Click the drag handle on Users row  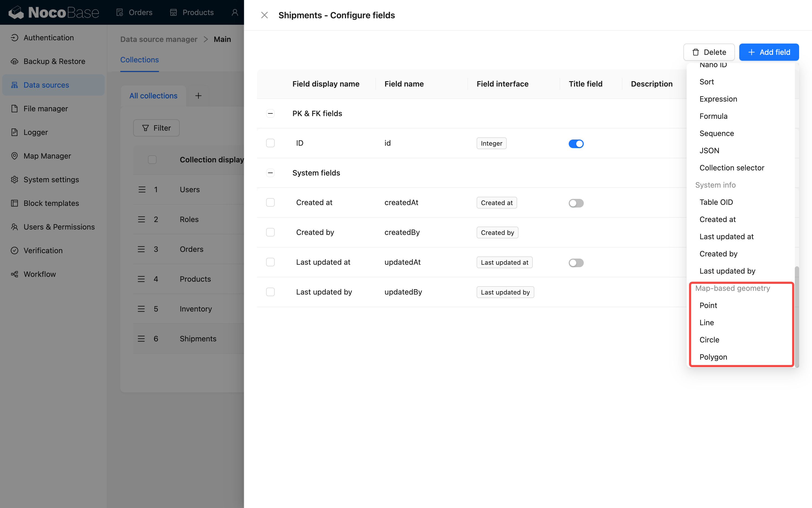tap(142, 189)
